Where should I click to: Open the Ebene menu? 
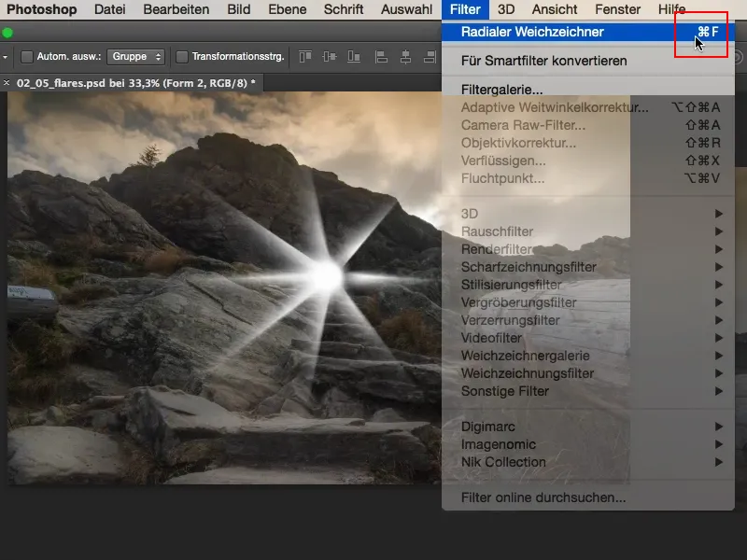[288, 9]
